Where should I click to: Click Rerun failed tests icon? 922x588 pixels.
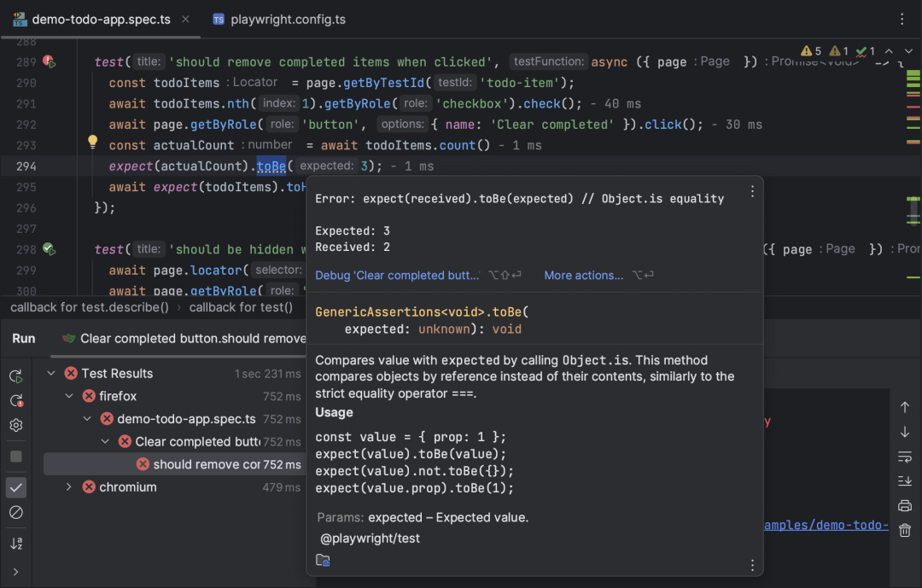click(16, 401)
